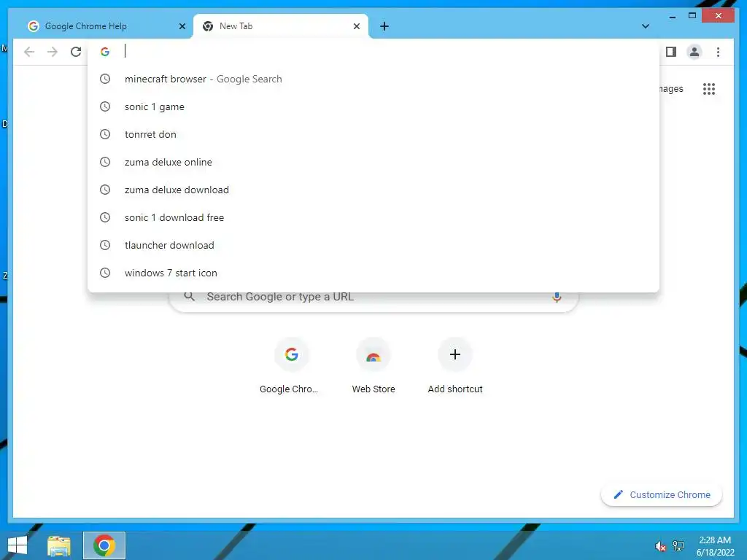
Task: Select the 'tonrret don' suggestion
Action: coord(373,134)
